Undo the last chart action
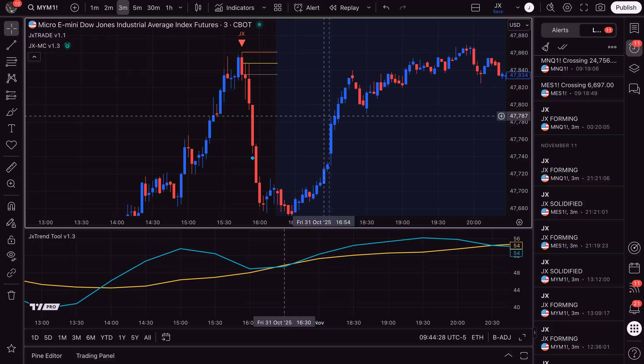The image size is (644, 364). (386, 8)
